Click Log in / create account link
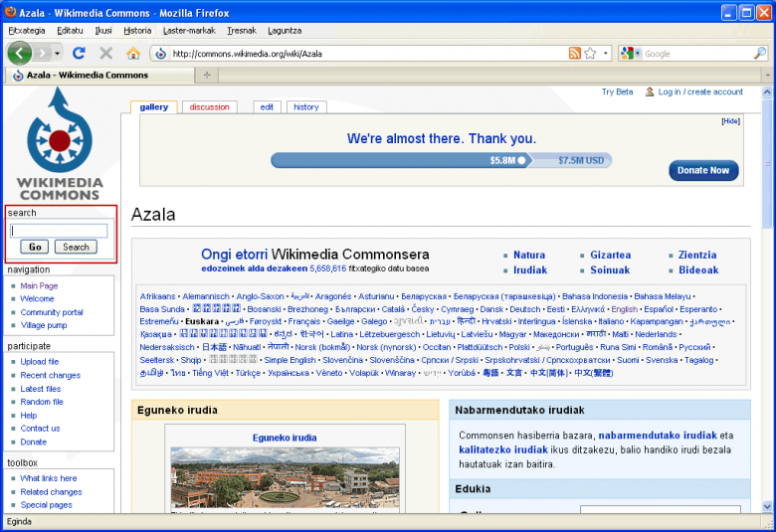776x532 pixels. [700, 91]
